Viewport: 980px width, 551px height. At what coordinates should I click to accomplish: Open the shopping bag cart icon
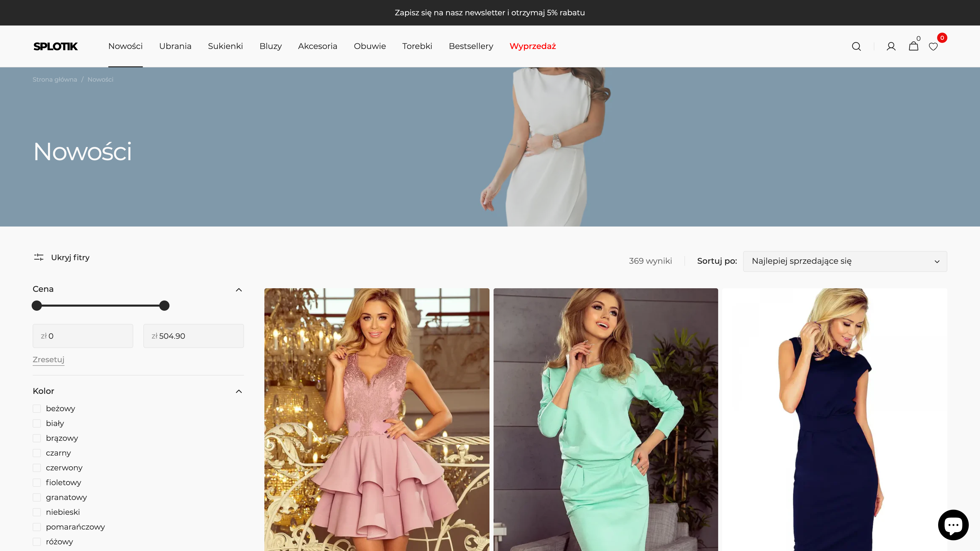(913, 46)
